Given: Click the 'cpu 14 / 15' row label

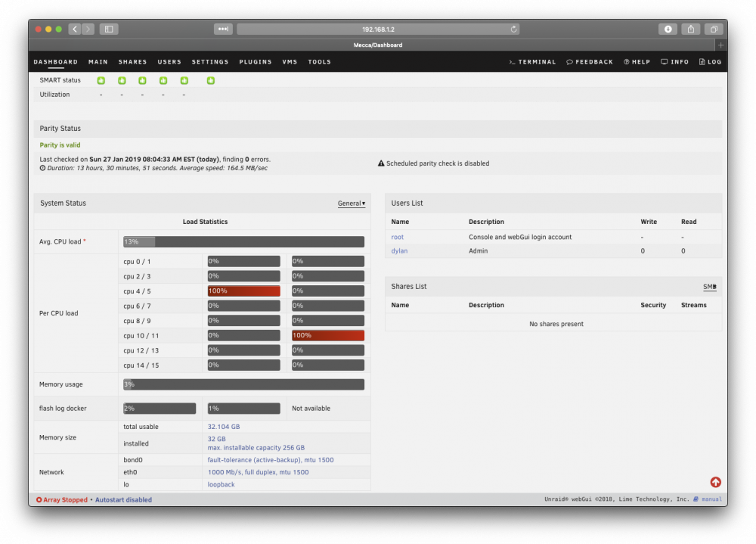Looking at the screenshot, I should (141, 365).
